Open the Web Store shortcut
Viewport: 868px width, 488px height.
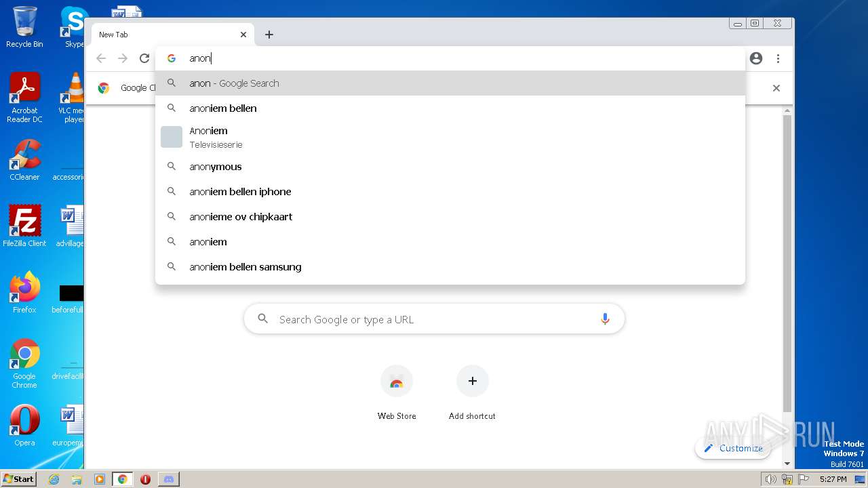397,392
